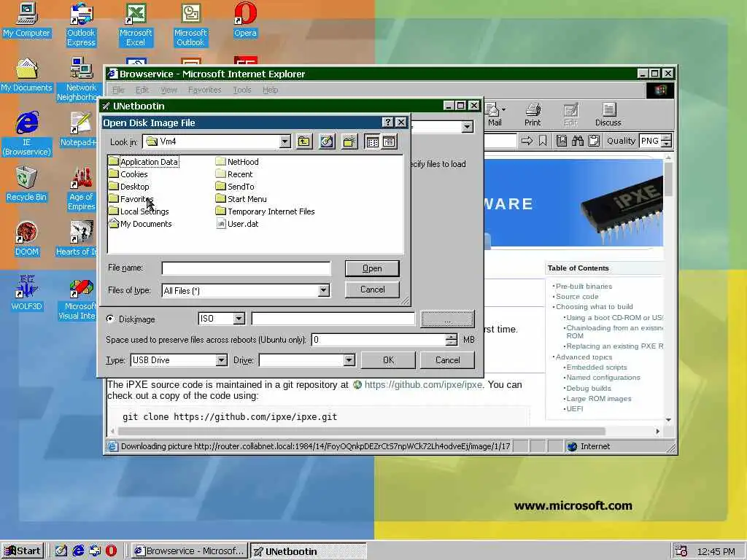Open the ISO image format dropdown

tap(239, 319)
